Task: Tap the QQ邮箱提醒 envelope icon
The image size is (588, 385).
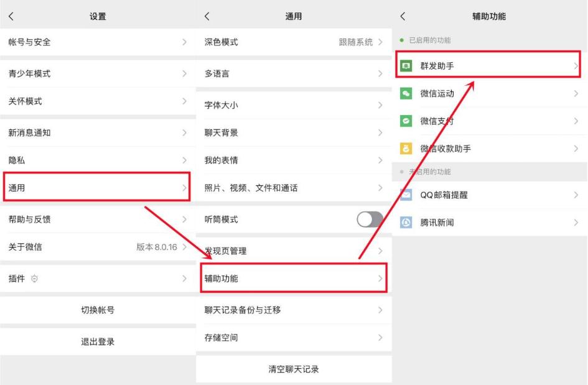Action: [406, 195]
